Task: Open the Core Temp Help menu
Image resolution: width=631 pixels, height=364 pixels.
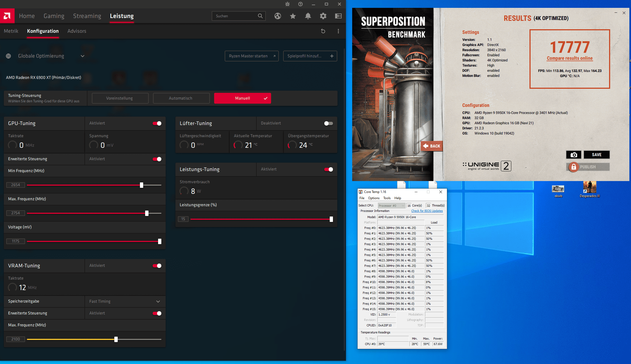Action: [x=398, y=198]
